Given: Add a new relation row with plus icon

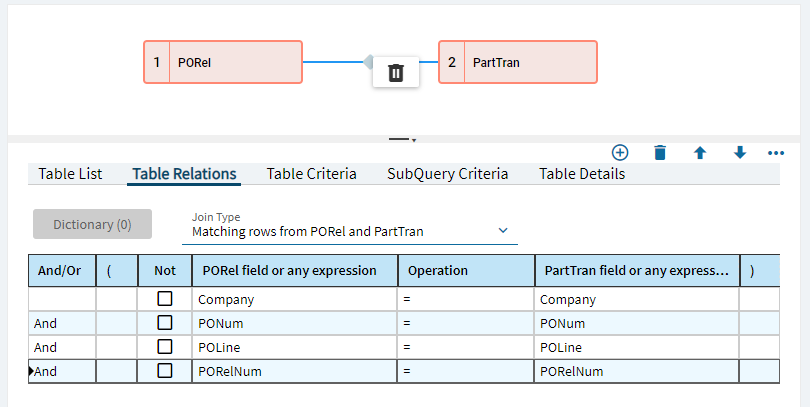Looking at the screenshot, I should coord(620,152).
